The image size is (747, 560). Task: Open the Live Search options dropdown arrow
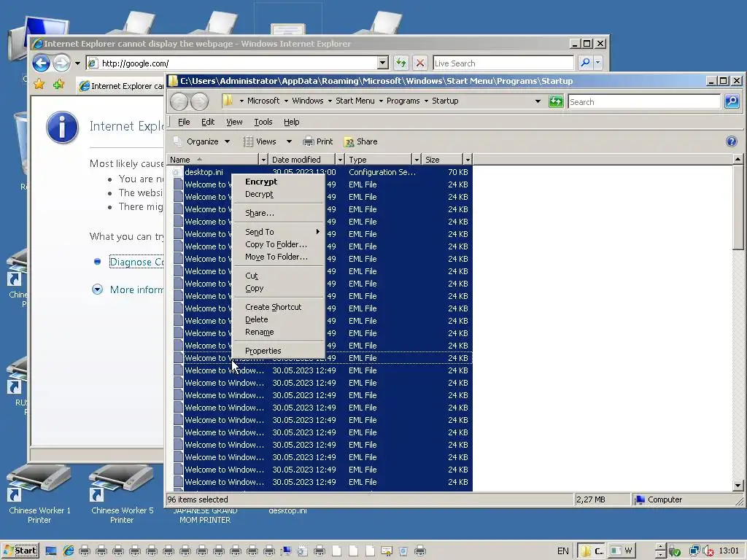pos(598,63)
